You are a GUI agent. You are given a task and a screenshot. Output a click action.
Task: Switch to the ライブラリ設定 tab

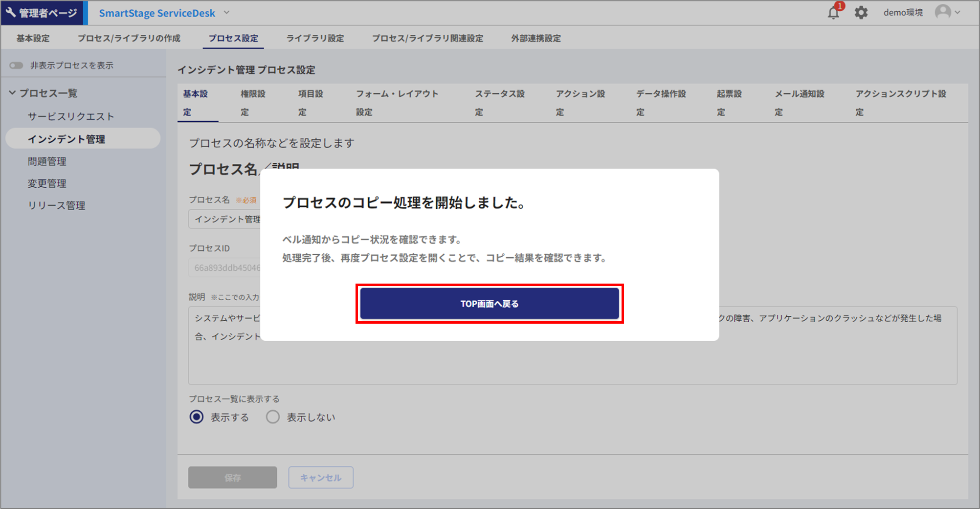click(315, 38)
